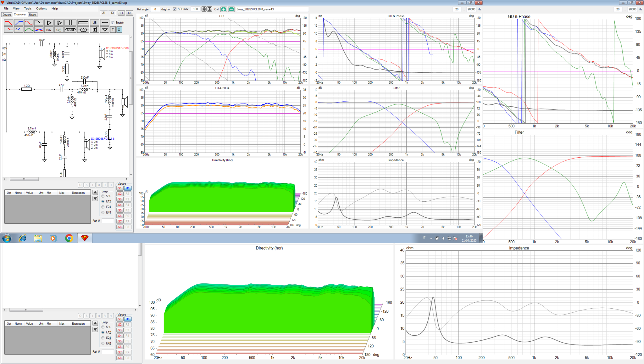Add an op-amp component
The width and height of the screenshot is (644, 364).
point(59,23)
